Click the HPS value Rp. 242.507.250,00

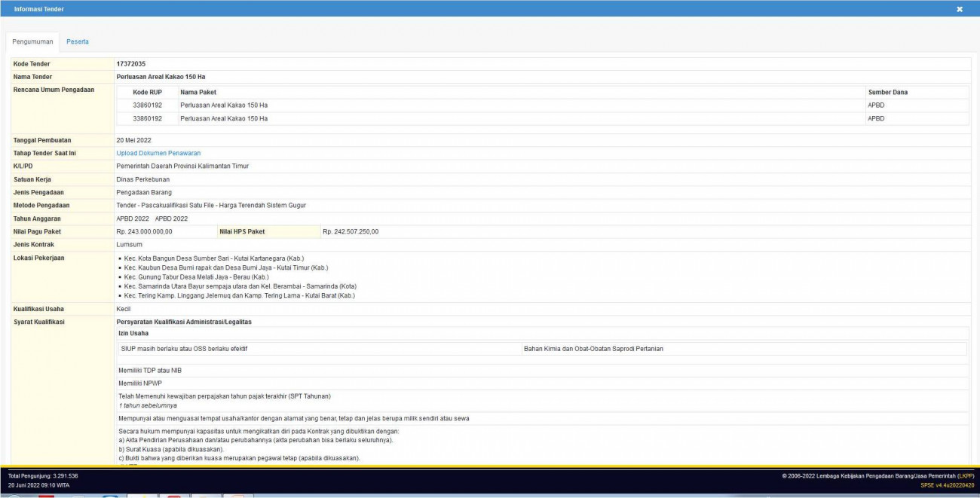click(x=351, y=231)
